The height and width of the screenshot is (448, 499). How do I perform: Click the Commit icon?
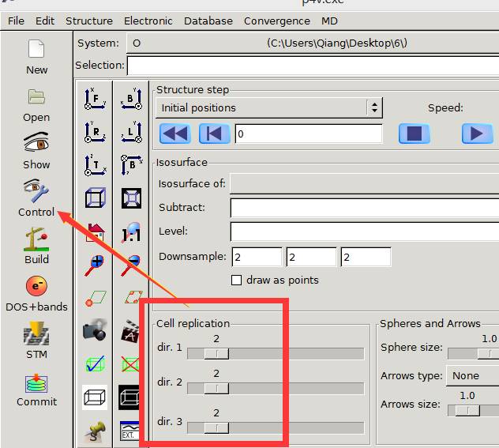click(36, 383)
